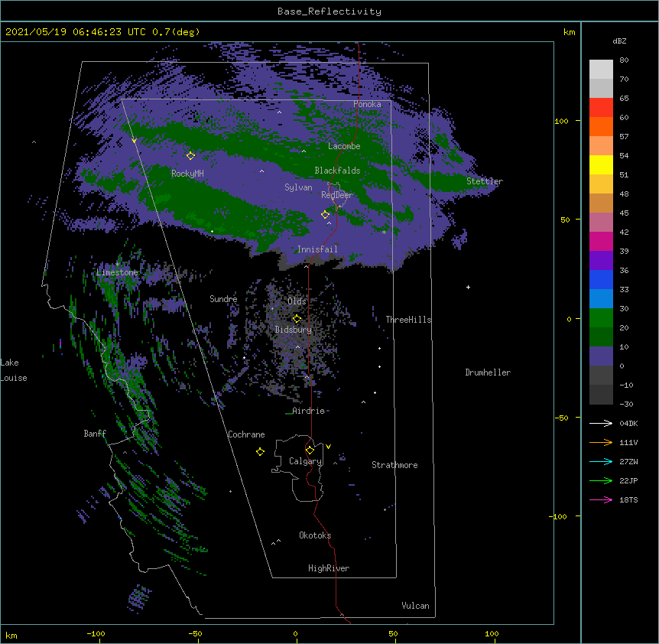The width and height of the screenshot is (659, 644).
Task: Select the dark green 10-20 dBZ swatch
Action: pos(601,337)
